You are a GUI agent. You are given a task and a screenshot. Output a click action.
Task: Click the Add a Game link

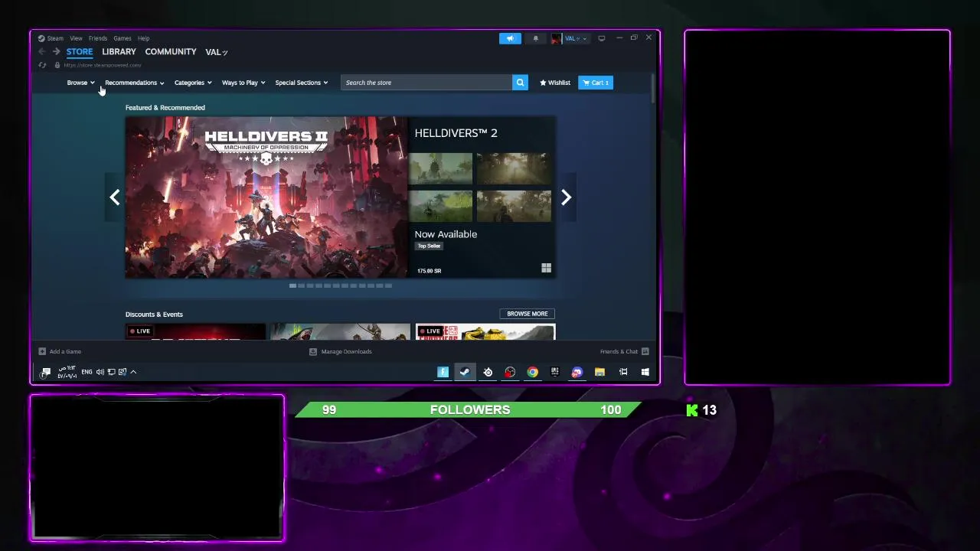(65, 351)
